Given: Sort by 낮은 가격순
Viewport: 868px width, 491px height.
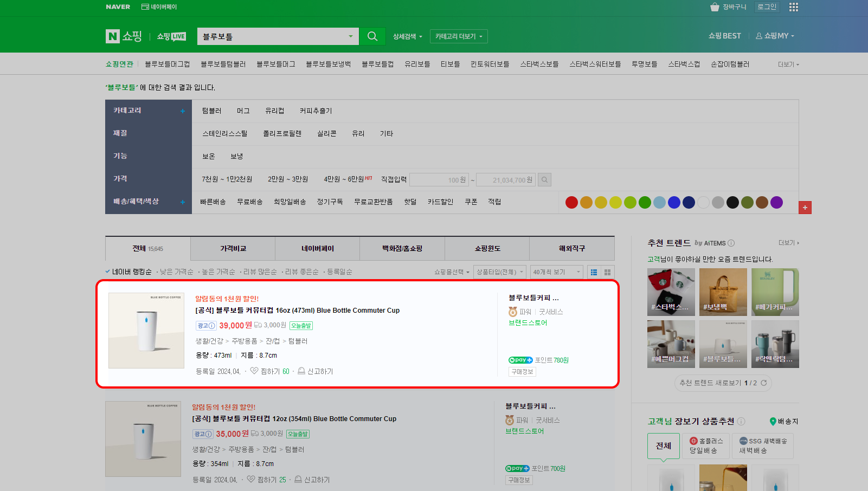Looking at the screenshot, I should tap(176, 272).
